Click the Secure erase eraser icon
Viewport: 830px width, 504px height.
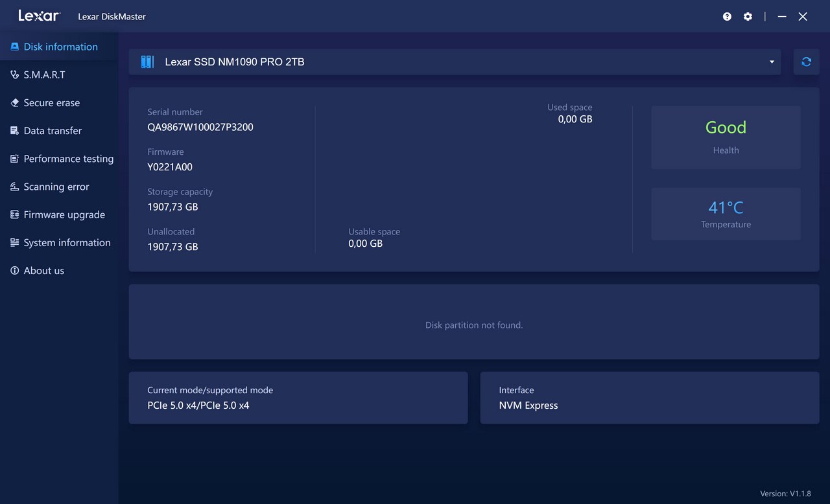click(14, 102)
